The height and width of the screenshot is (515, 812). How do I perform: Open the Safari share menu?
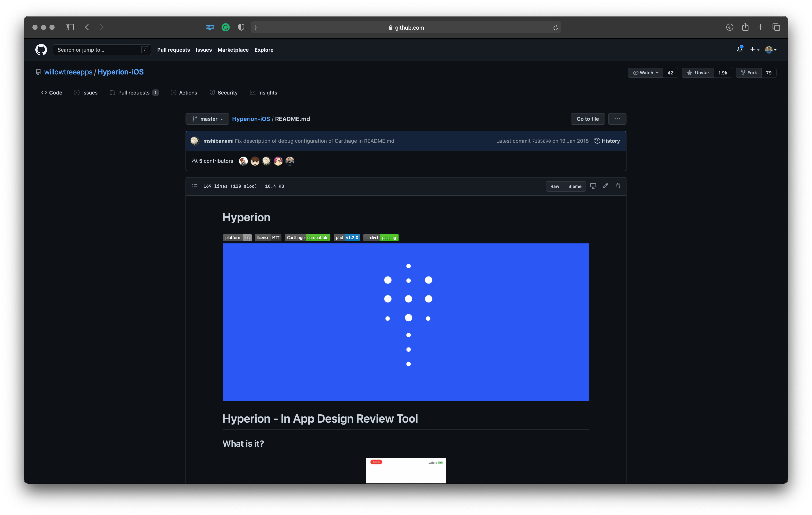coord(745,27)
